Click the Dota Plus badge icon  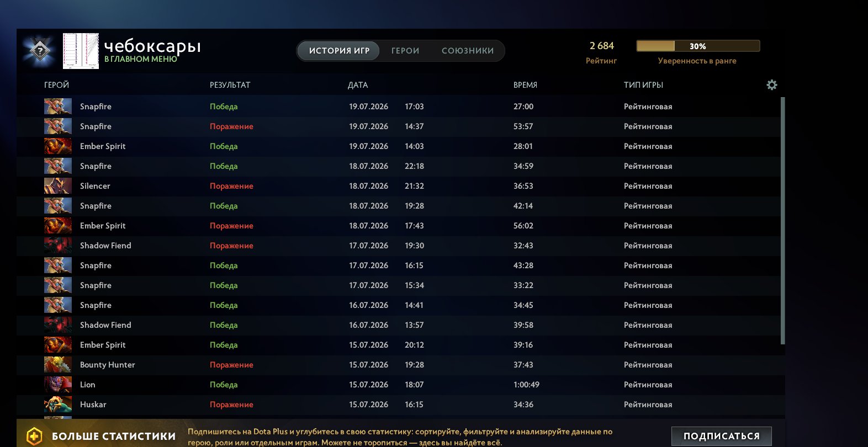click(34, 436)
